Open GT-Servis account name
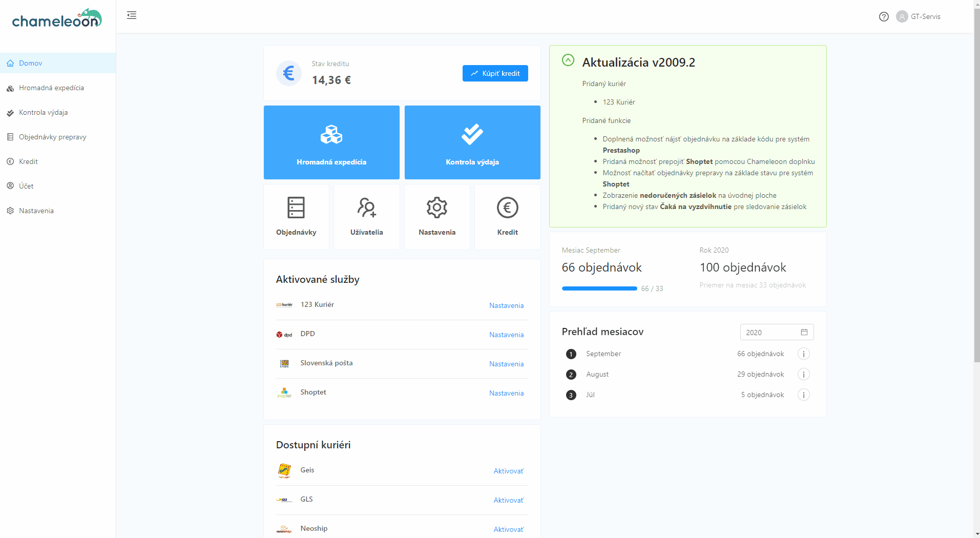The height and width of the screenshot is (538, 980). pyautogui.click(x=925, y=16)
